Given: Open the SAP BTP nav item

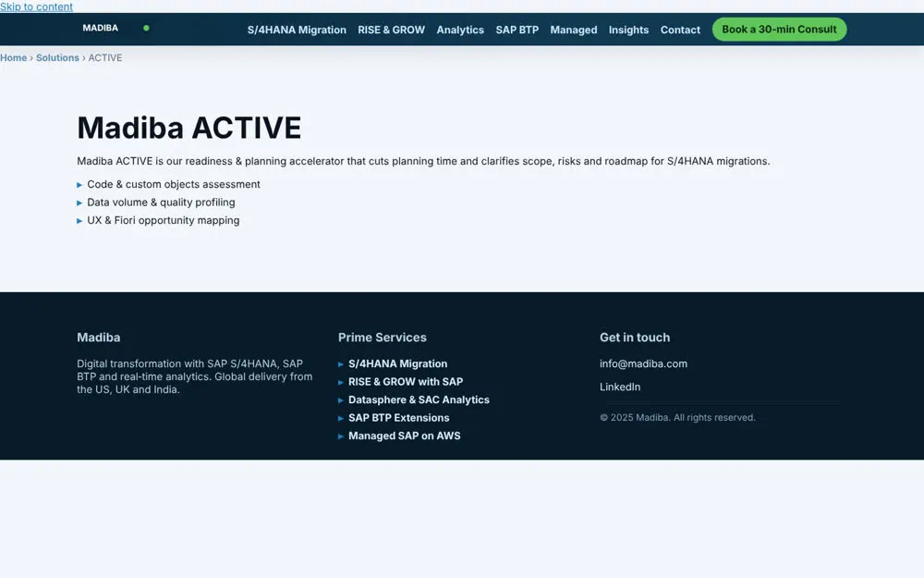Looking at the screenshot, I should coord(517,30).
